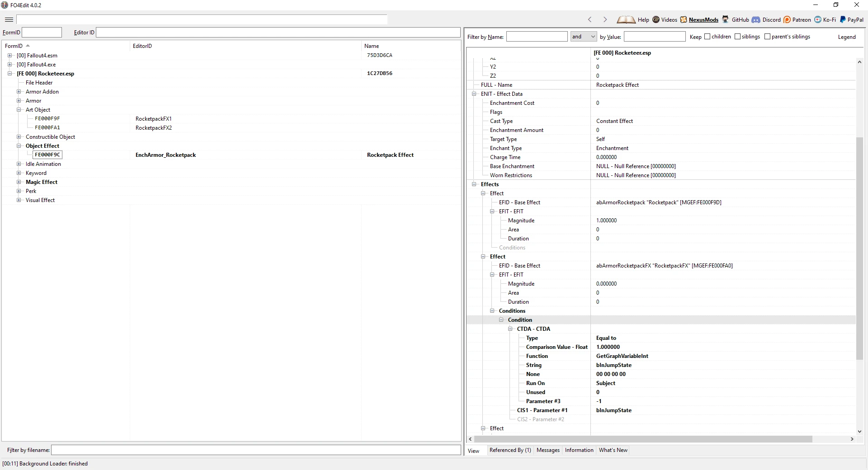Open the Discord icon link
The image size is (868, 470).
(756, 19)
